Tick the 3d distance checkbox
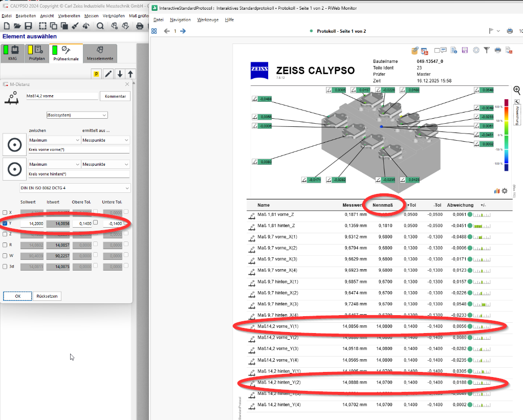 (x=5, y=266)
